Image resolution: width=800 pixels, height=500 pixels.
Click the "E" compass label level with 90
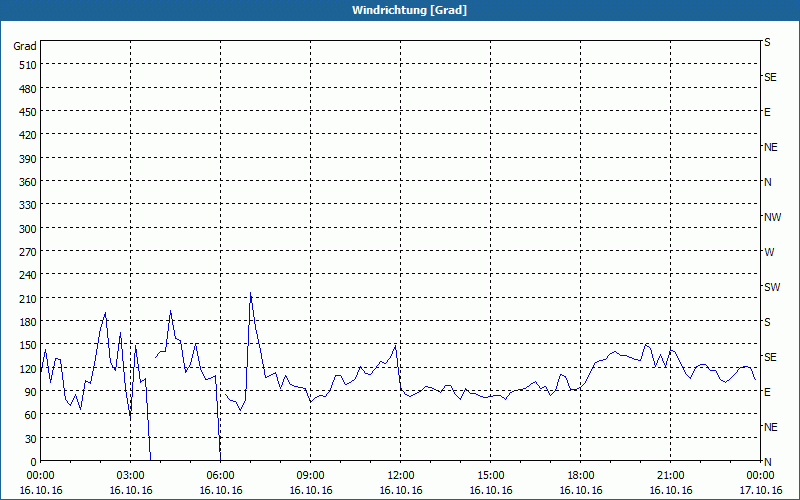[767, 392]
